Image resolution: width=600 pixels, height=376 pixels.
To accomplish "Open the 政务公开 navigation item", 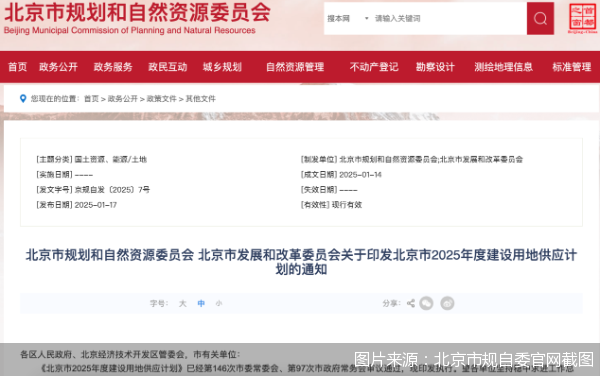I will click(58, 67).
